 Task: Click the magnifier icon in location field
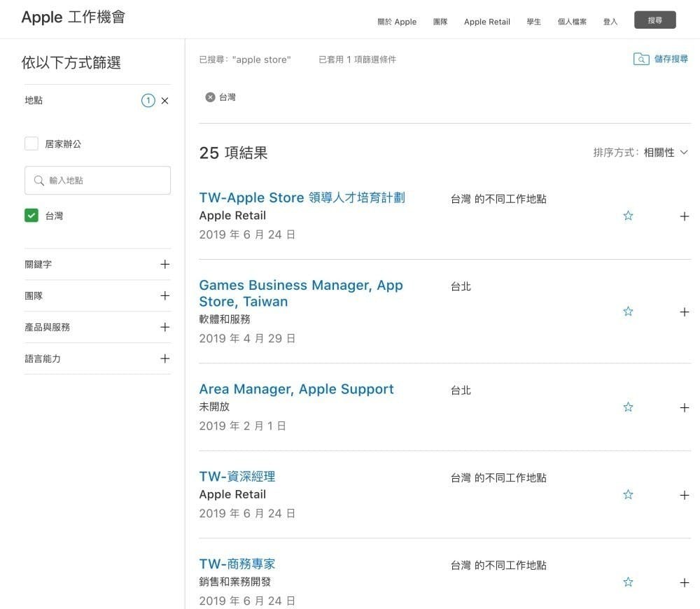38,181
